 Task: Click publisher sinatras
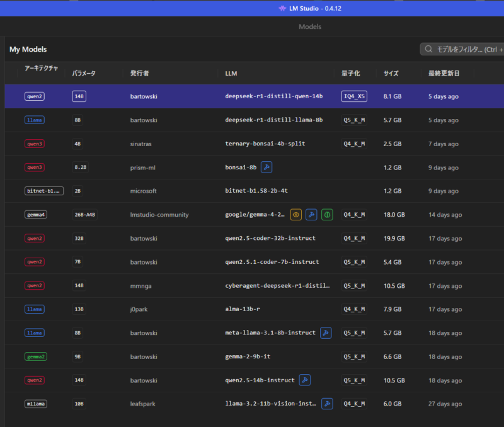tap(140, 144)
